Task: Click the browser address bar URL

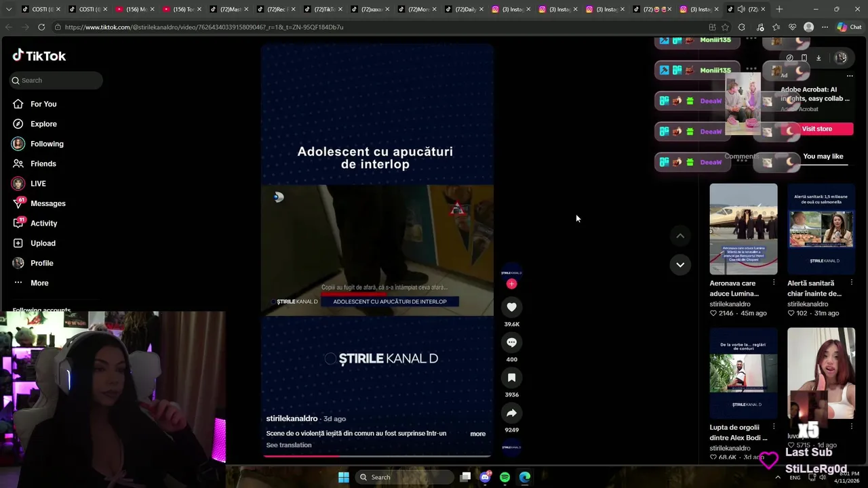Action: (x=205, y=27)
